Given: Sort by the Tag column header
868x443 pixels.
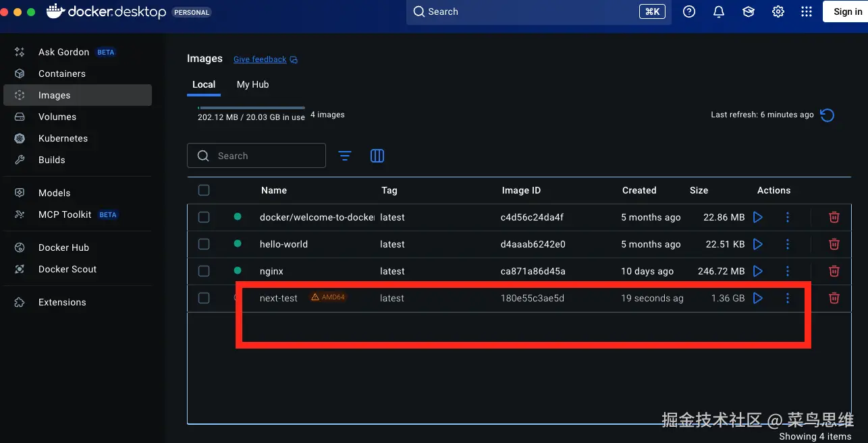Looking at the screenshot, I should click(x=389, y=190).
